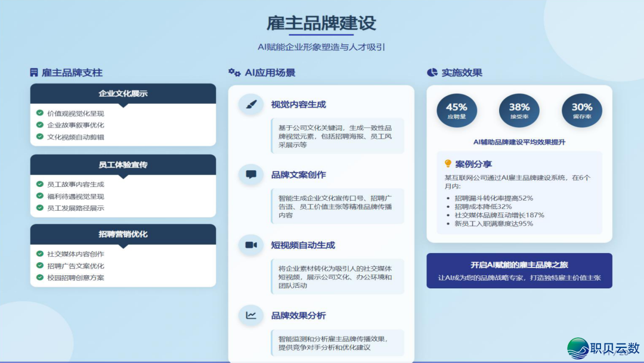Click the speech bubble icon for 品牌文案创作
Image resolution: width=644 pixels, height=363 pixels.
(251, 175)
